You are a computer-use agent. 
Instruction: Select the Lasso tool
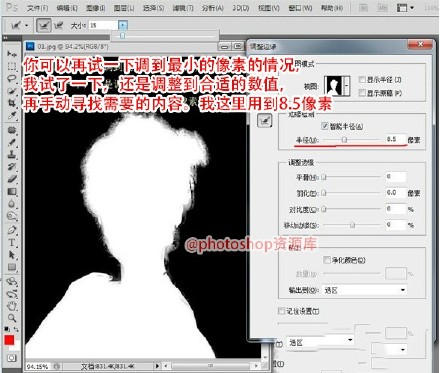pos(12,79)
